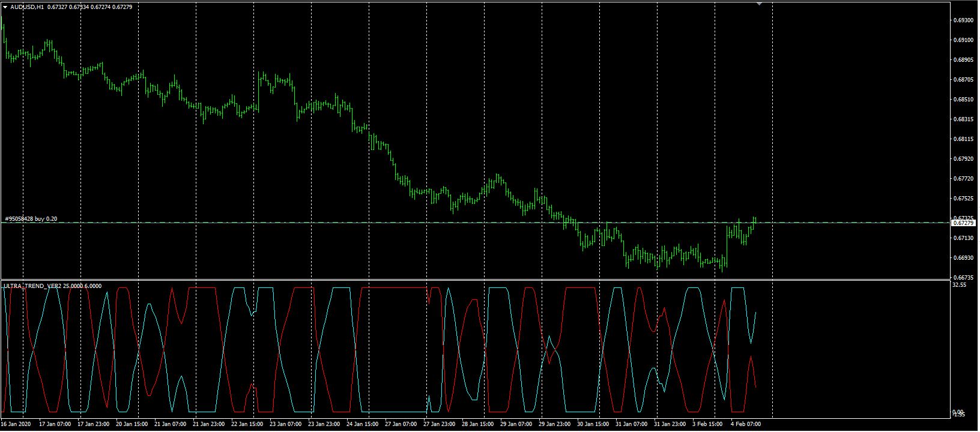Click the 4 Feb 07:00 time label
The height and width of the screenshot is (432, 980).
pos(746,424)
